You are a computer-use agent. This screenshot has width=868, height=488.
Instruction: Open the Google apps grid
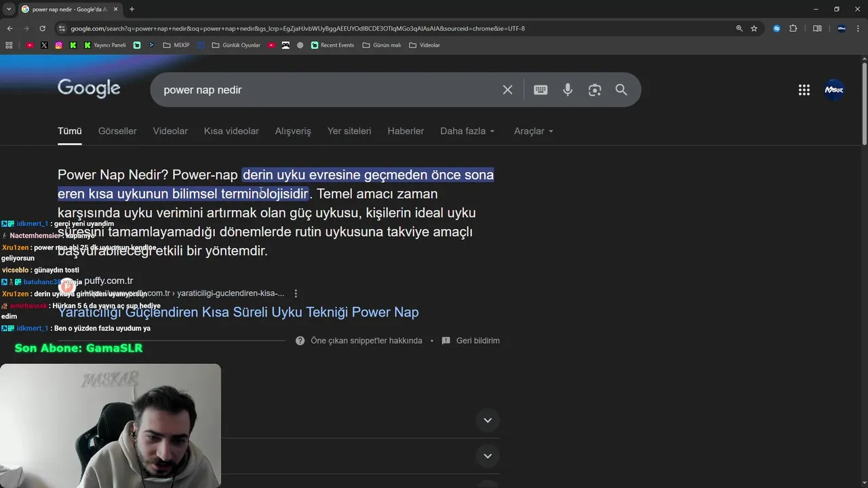coord(804,89)
